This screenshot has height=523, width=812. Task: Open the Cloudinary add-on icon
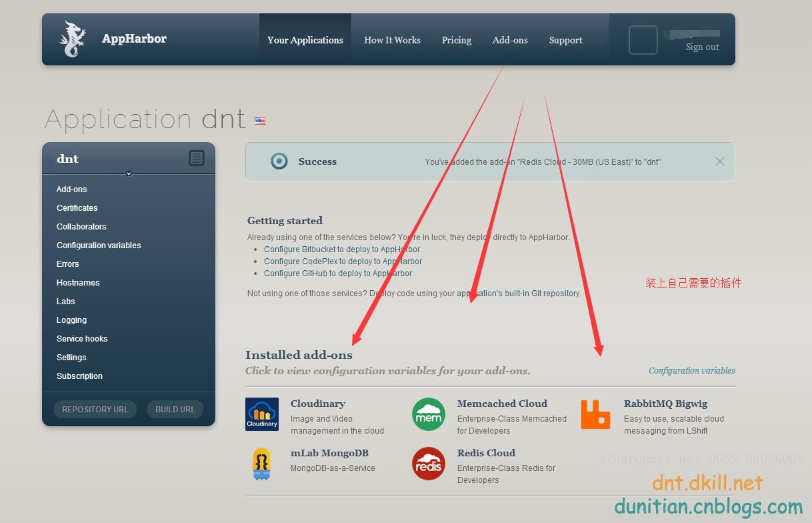tap(262, 414)
